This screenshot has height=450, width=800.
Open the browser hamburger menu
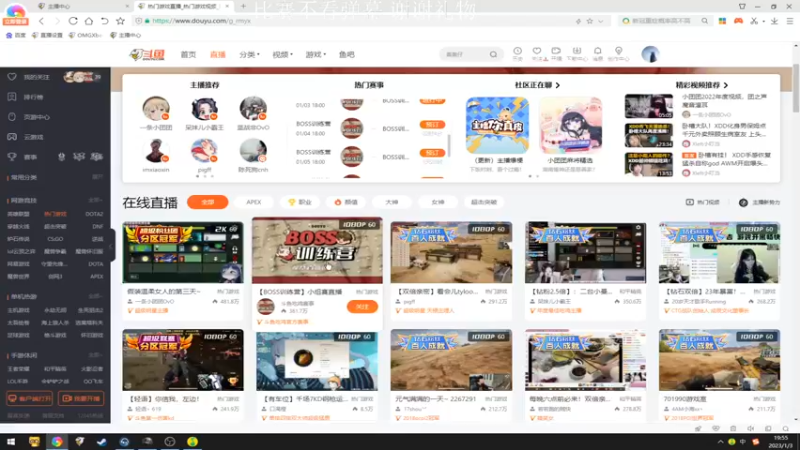[790, 21]
